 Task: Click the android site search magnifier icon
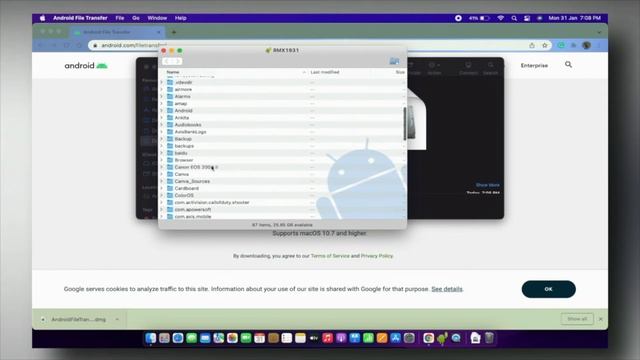568,64
